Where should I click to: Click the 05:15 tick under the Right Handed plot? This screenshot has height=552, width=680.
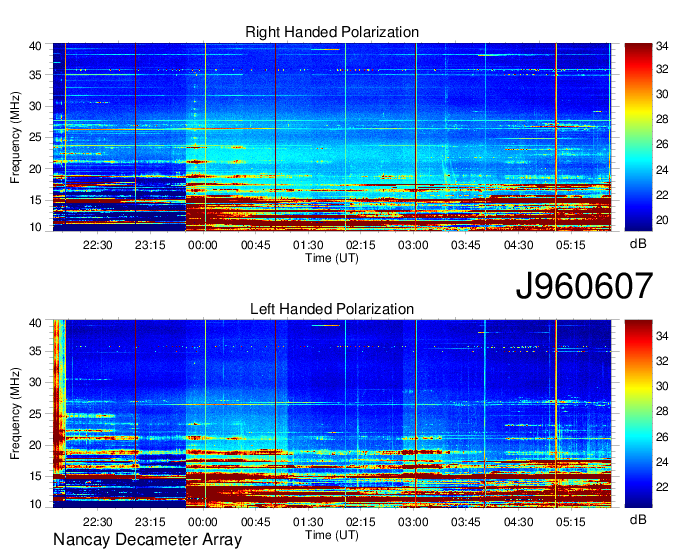[571, 245]
